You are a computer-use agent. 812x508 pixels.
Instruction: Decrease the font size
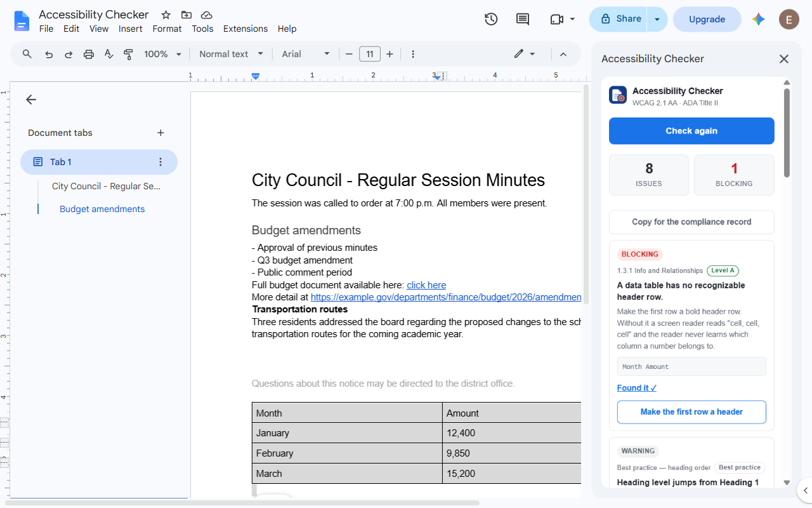click(349, 54)
